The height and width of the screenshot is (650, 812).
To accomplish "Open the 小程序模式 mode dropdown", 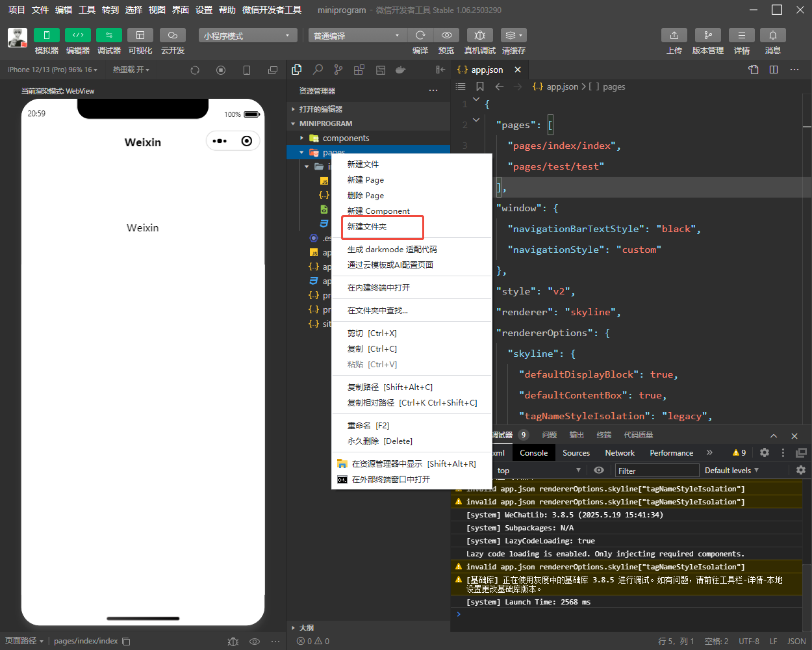I will (x=247, y=35).
